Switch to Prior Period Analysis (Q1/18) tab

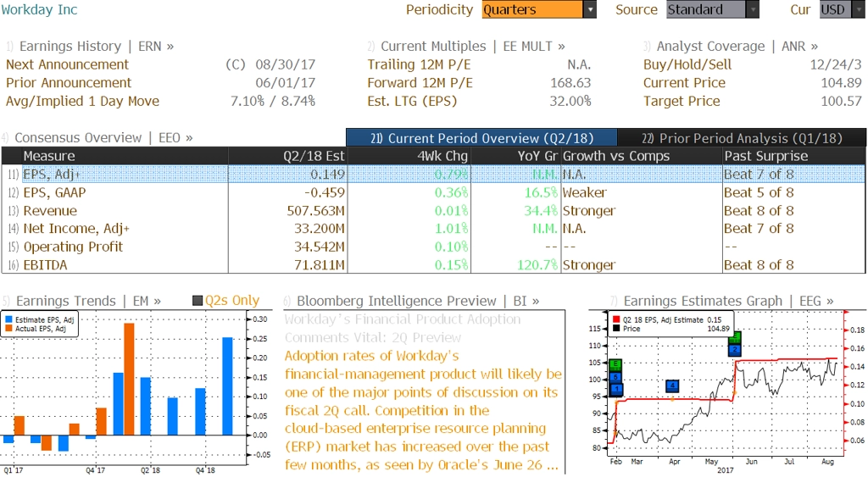coord(742,138)
